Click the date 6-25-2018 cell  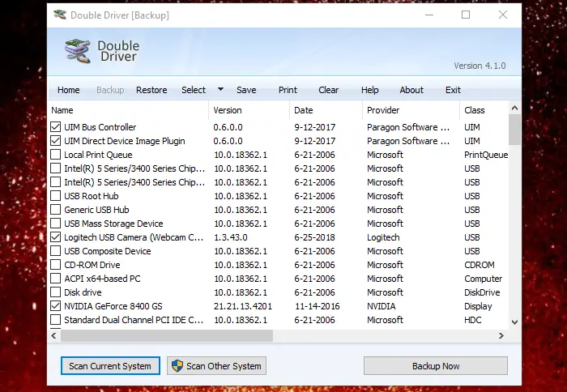click(314, 237)
